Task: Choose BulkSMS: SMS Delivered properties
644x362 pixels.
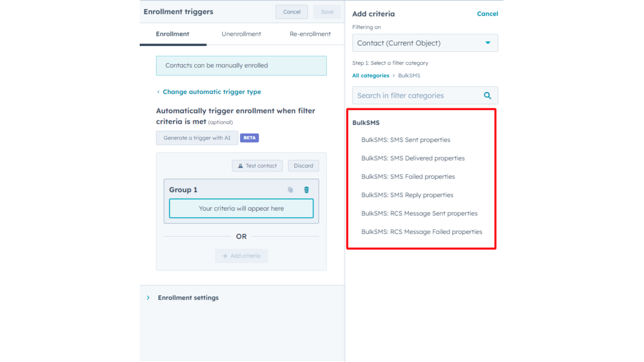Action: (413, 158)
